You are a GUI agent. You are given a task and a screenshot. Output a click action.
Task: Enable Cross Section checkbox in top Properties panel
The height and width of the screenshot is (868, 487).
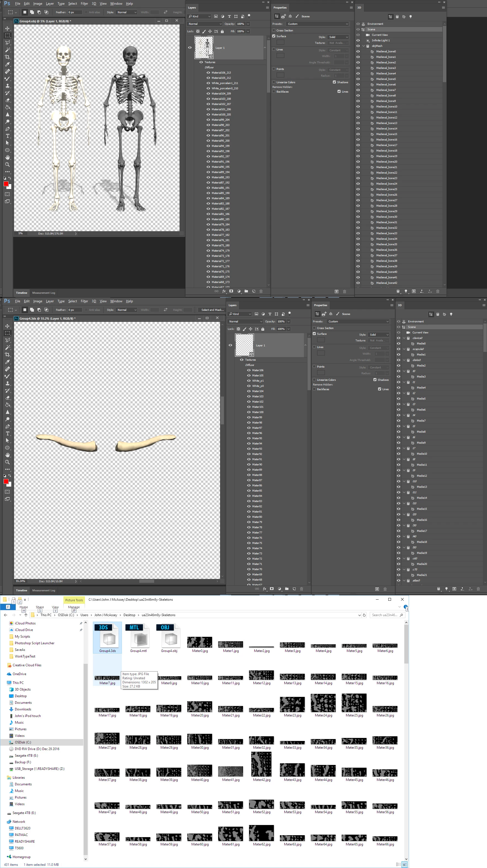click(274, 30)
